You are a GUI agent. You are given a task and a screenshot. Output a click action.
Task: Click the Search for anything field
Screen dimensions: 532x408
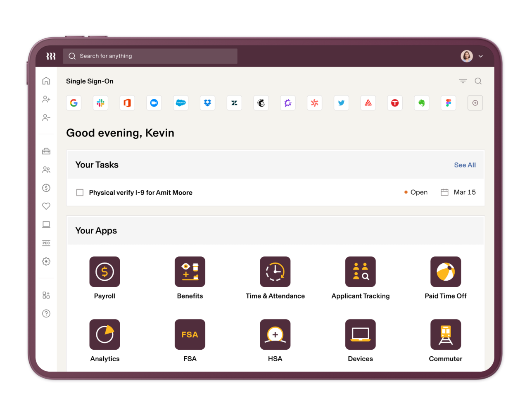150,56
